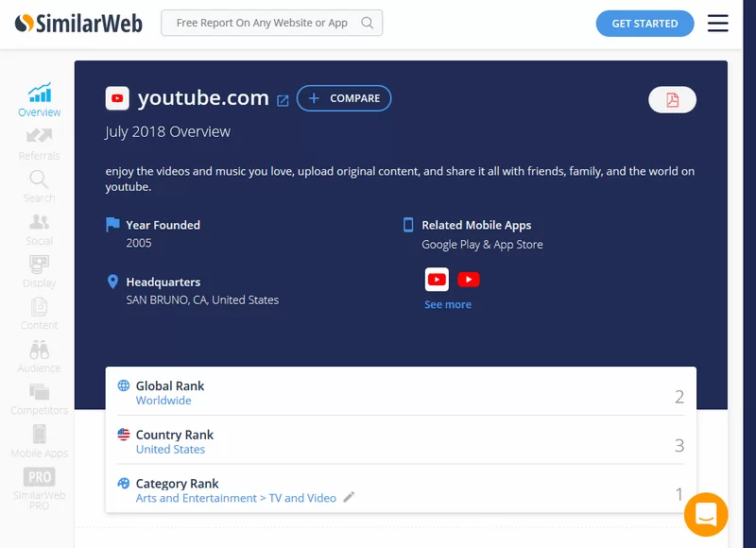Open the Worldwide rank link
This screenshot has height=548, width=756.
coord(163,401)
